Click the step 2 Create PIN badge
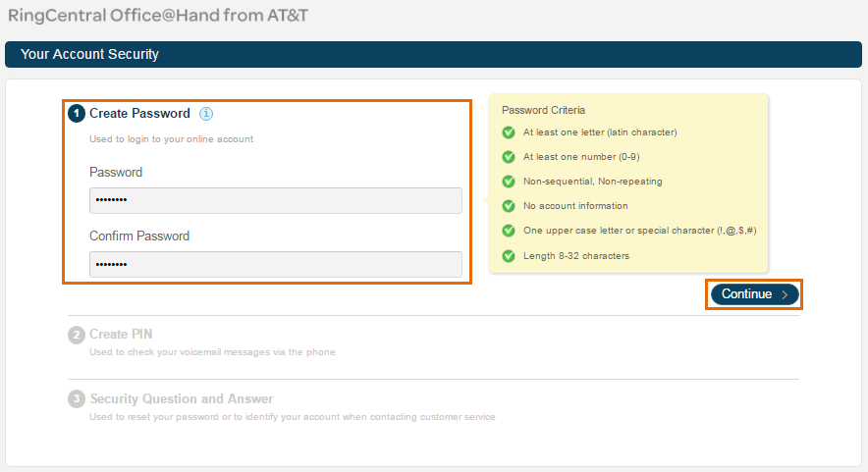The width and height of the screenshot is (868, 472). tap(77, 335)
